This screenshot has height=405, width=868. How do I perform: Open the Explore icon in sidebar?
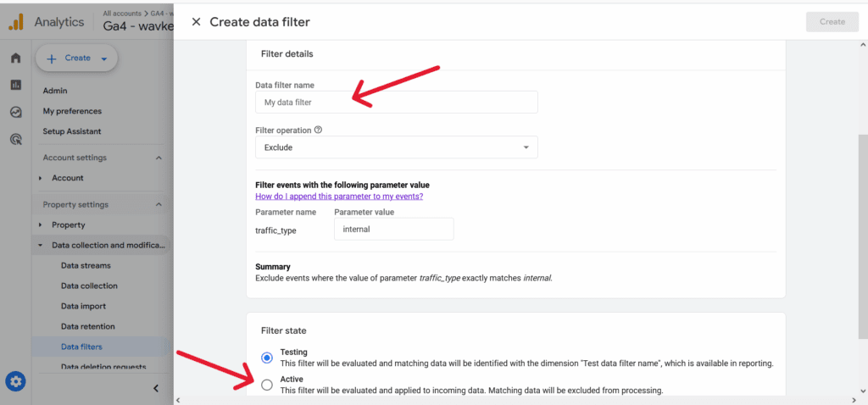(x=16, y=113)
